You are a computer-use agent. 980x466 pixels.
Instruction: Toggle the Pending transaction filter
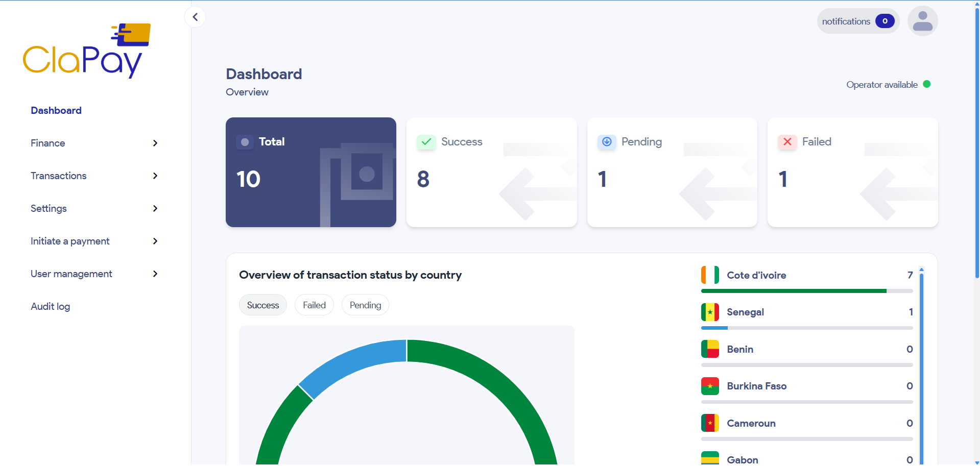(365, 305)
